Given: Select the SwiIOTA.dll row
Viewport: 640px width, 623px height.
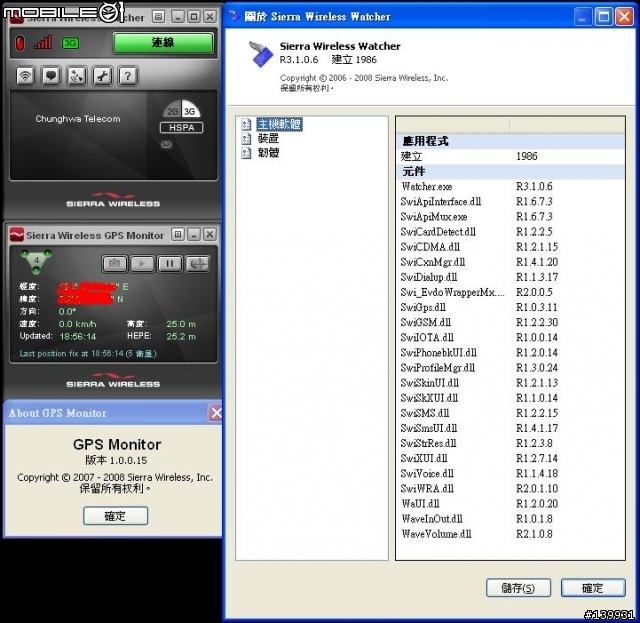Looking at the screenshot, I should pyautogui.click(x=510, y=338).
